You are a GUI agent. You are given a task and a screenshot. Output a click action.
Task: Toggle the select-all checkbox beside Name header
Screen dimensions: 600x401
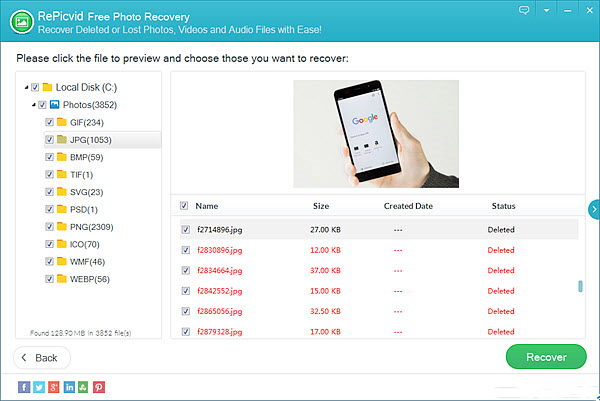[x=184, y=206]
